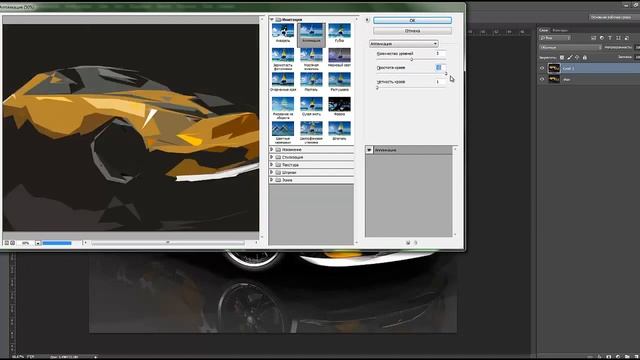Choose the Губка filter thumbnail

pyautogui.click(x=340, y=31)
